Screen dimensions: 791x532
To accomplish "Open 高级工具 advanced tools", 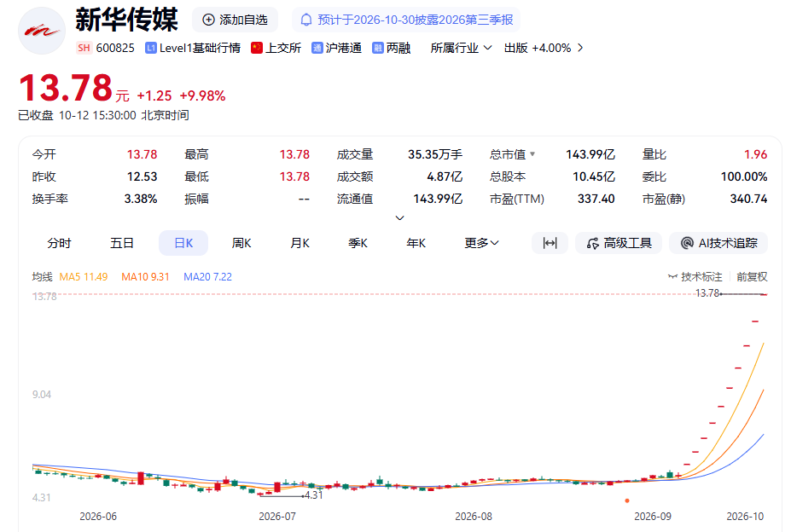I will click(619, 243).
